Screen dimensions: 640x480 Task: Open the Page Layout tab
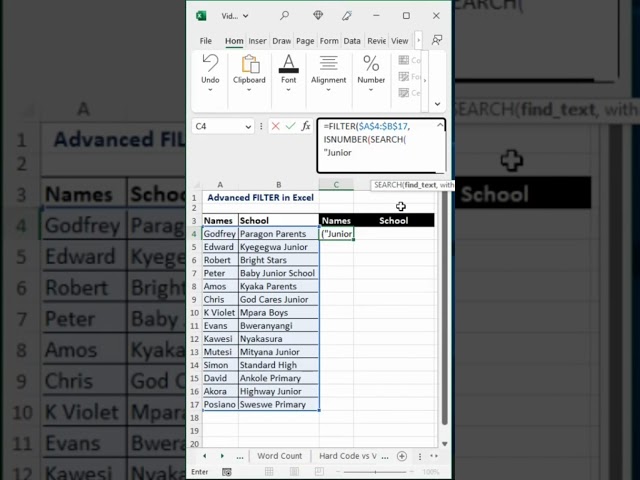[305, 41]
